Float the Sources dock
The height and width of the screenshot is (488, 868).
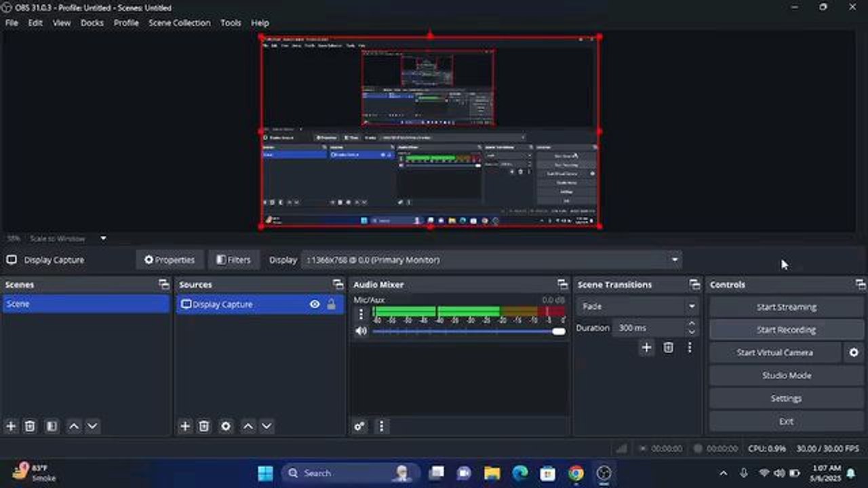338,285
